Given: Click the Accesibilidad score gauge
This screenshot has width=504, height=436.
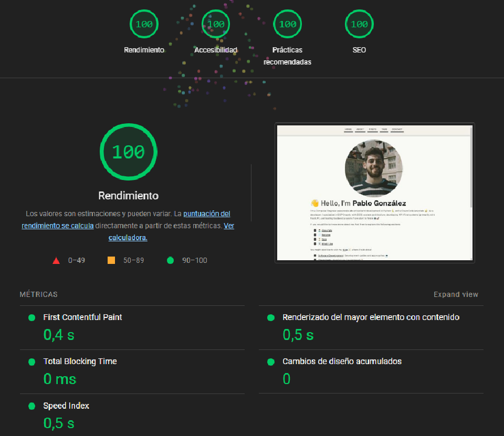Looking at the screenshot, I should coord(215,24).
